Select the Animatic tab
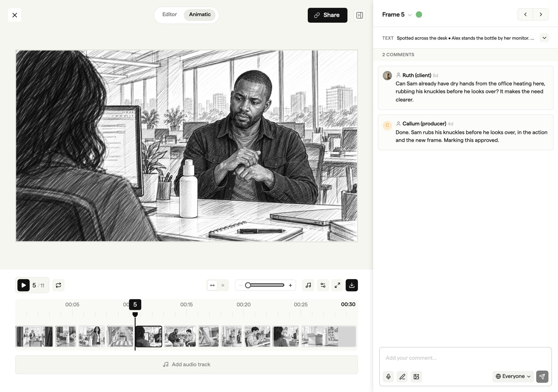The height and width of the screenshot is (392, 558). click(200, 15)
